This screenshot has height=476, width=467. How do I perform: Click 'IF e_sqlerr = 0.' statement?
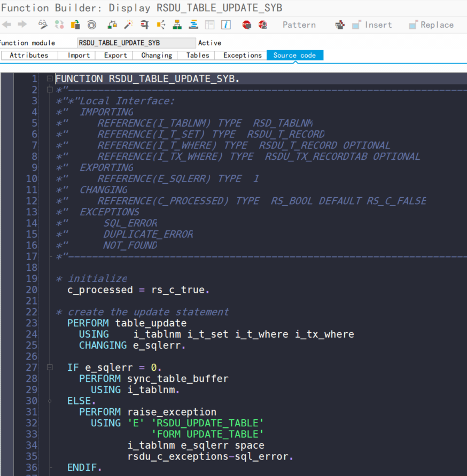(114, 368)
